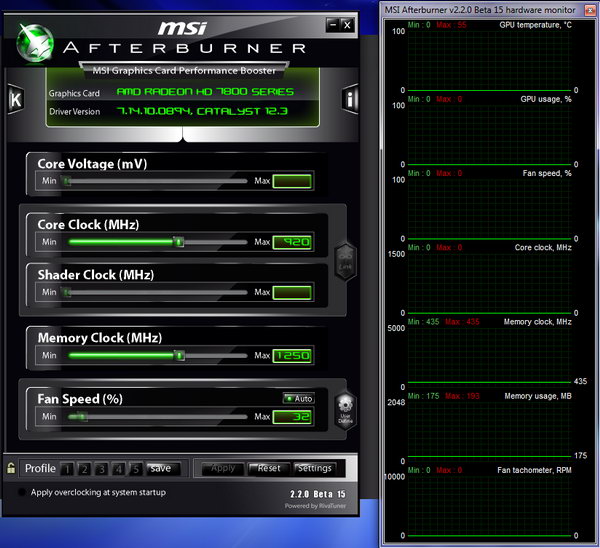Select profile slot 4
This screenshot has height=548, width=600.
(119, 469)
